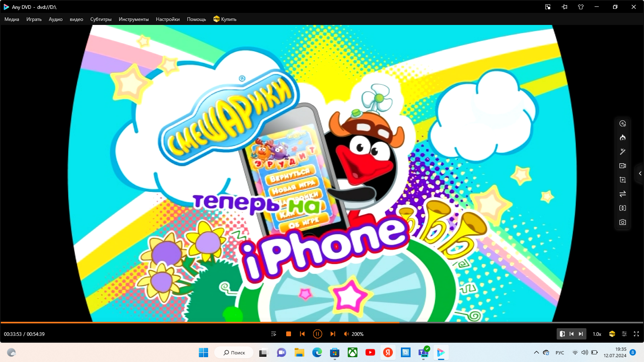Open Windows Start menu
This screenshot has height=362, width=644.
(204, 353)
